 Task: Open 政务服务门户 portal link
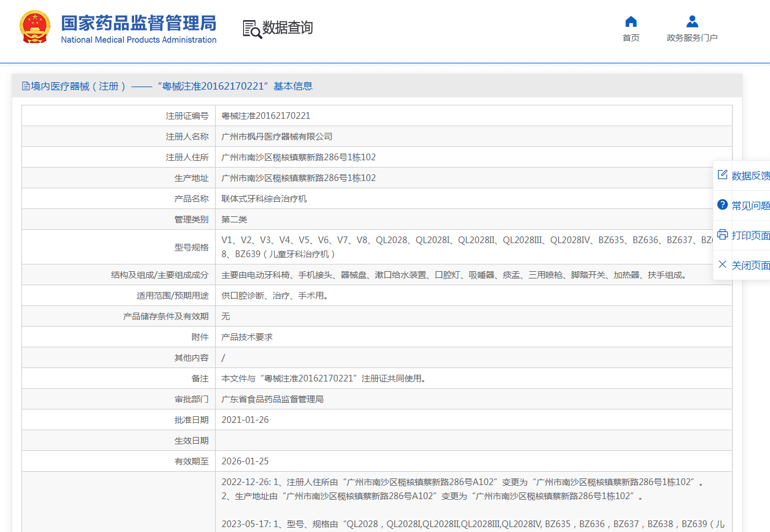click(692, 38)
